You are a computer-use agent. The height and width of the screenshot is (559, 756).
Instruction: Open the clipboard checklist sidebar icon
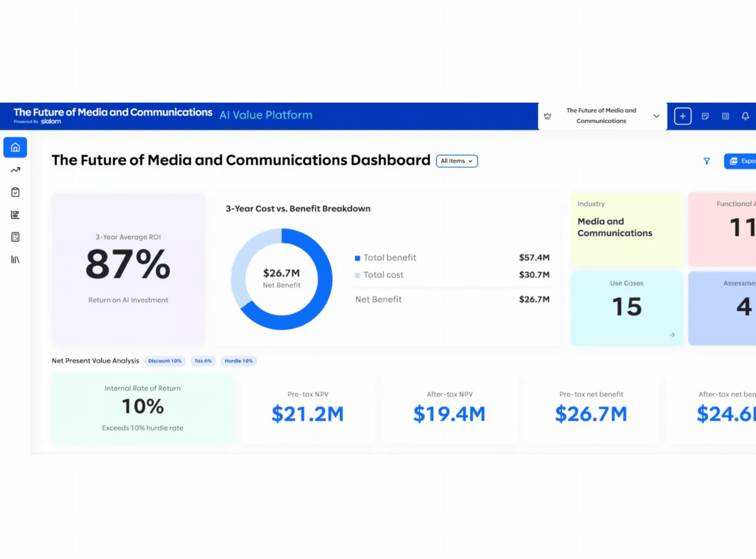point(15,192)
